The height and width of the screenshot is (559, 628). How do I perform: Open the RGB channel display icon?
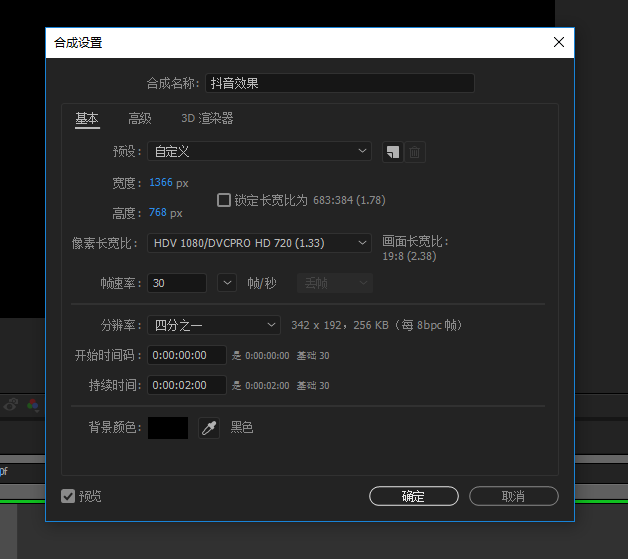33,405
